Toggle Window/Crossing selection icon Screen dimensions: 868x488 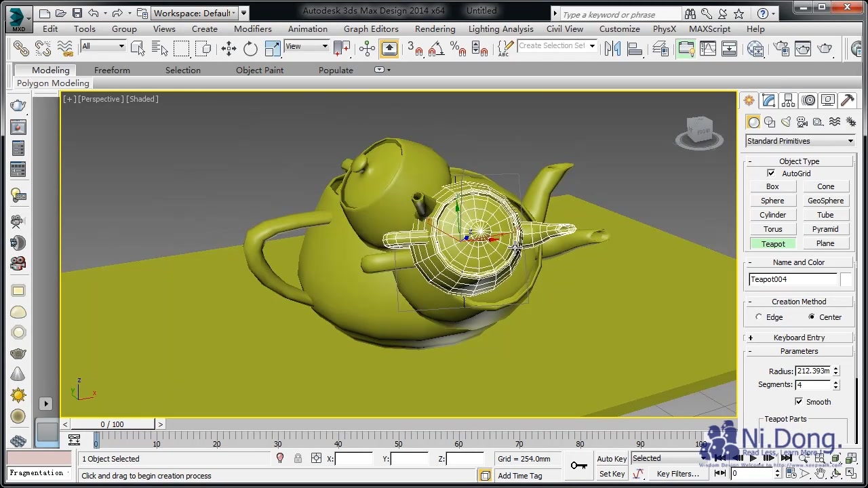pyautogui.click(x=203, y=48)
